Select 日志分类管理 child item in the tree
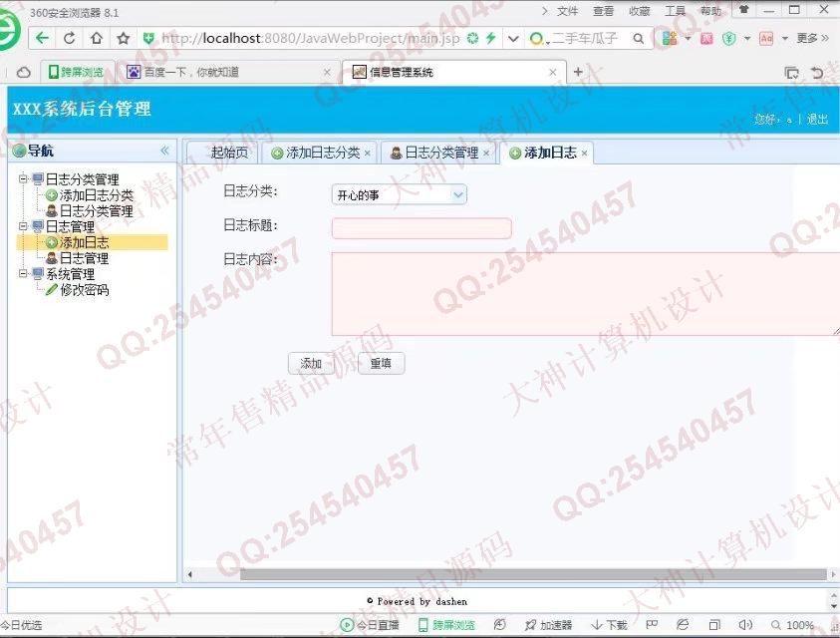Viewport: 840px width, 638px height. 96,211
